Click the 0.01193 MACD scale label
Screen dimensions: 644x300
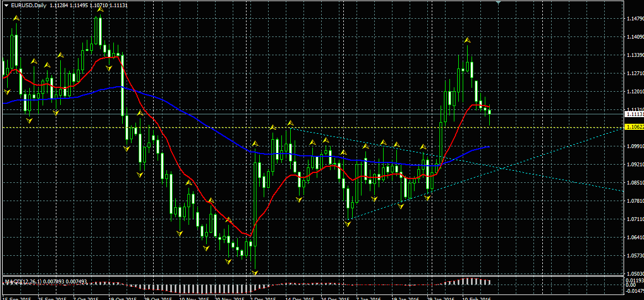coord(635,280)
